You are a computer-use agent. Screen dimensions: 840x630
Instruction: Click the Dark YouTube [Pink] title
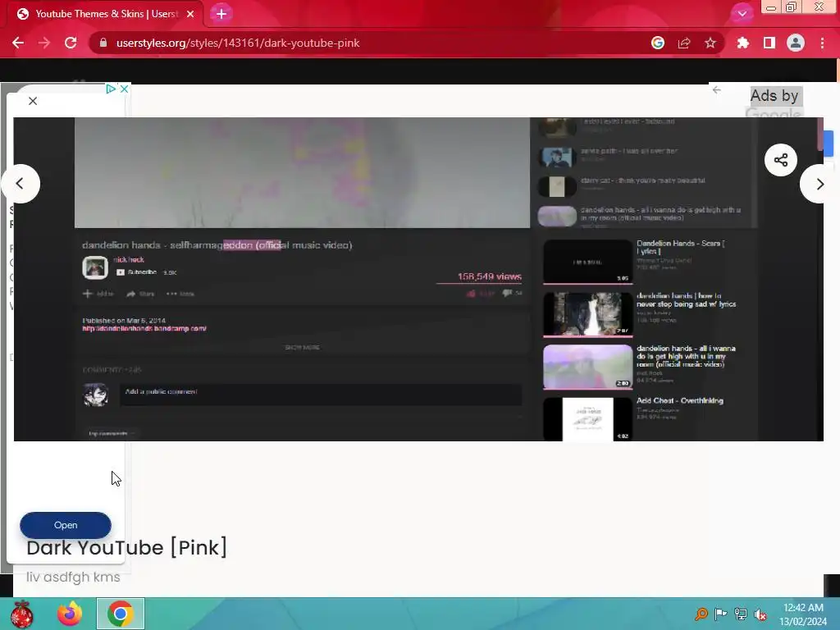click(126, 547)
